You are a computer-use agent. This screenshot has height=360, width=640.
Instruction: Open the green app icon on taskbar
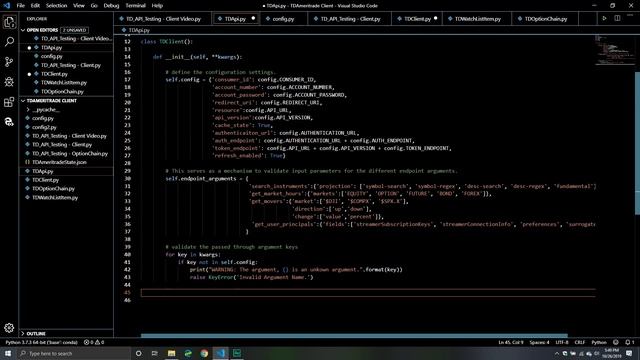(237, 353)
